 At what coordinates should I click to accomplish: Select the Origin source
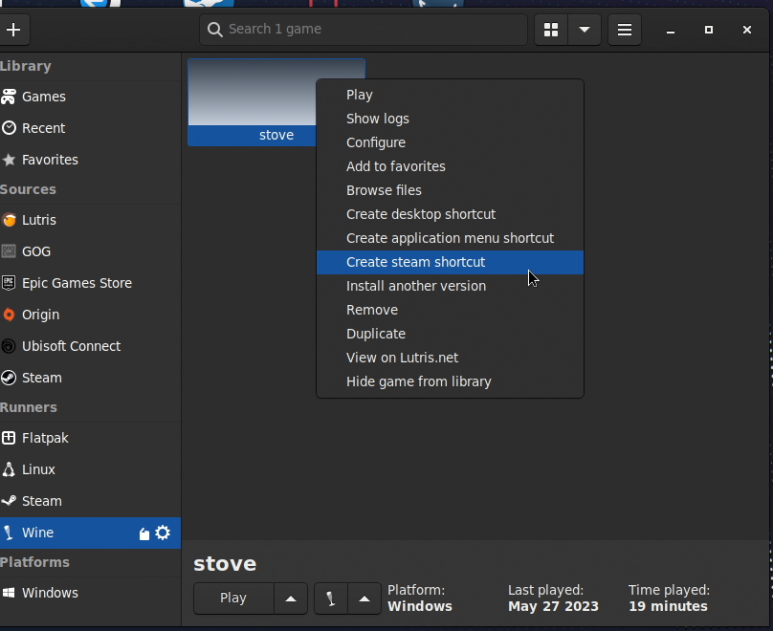click(x=90, y=315)
